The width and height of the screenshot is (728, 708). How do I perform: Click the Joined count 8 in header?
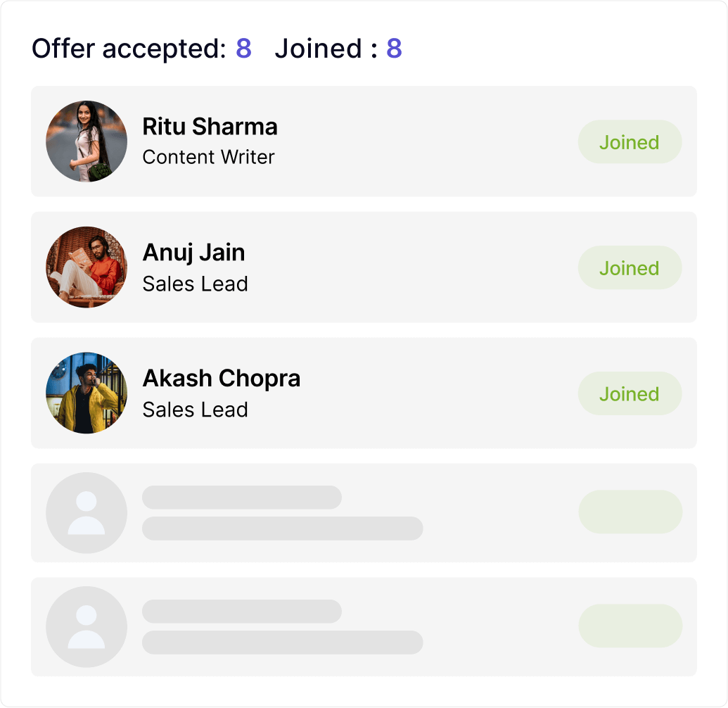[x=394, y=49]
